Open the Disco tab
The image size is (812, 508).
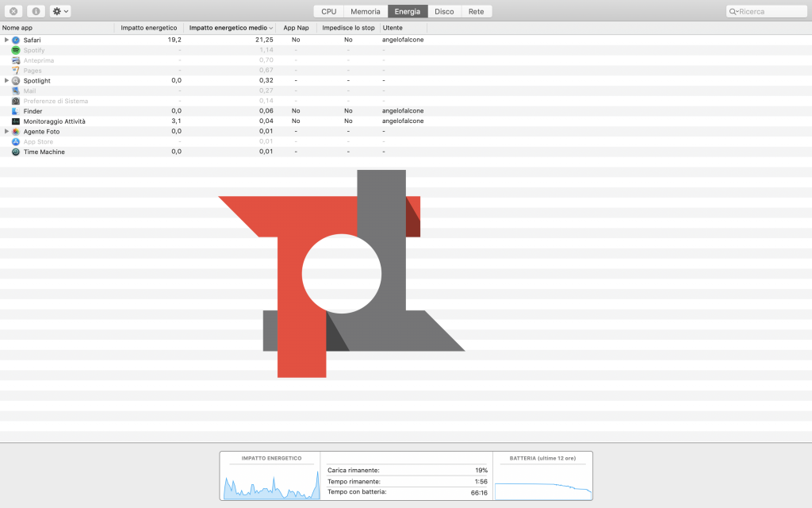(444, 12)
